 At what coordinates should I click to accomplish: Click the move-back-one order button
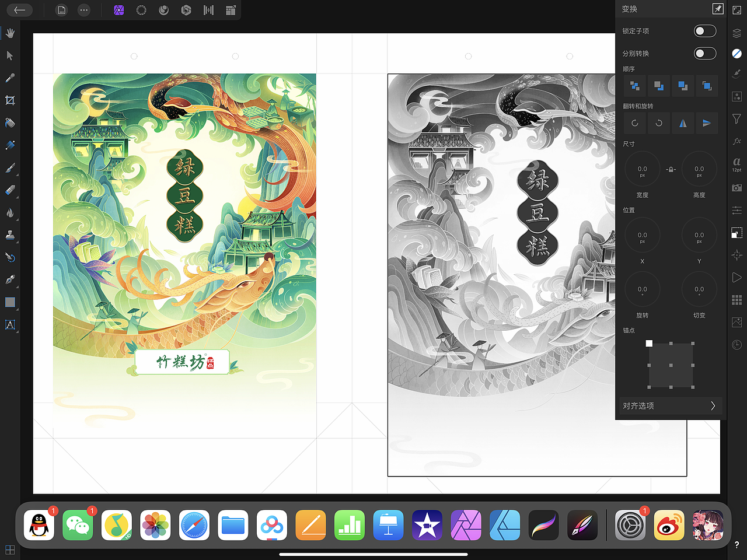coord(659,86)
